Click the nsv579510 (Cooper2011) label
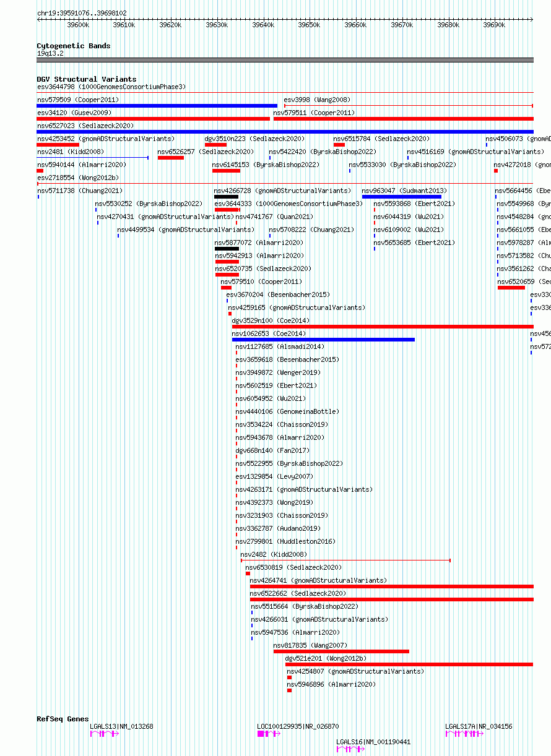 [261, 281]
